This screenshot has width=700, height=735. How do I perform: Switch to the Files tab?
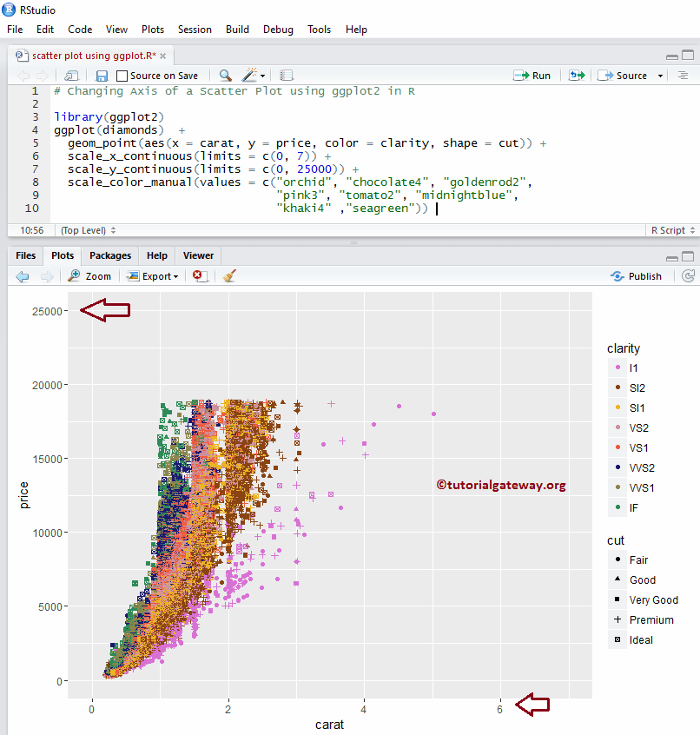coord(26,255)
